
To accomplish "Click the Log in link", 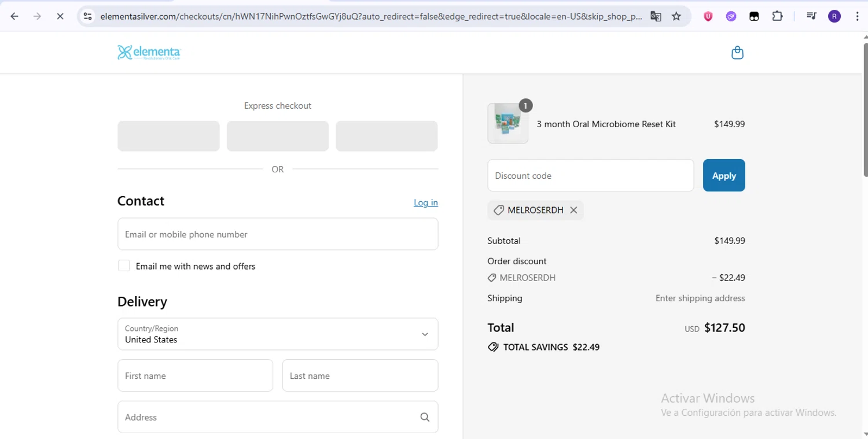I will click(x=426, y=202).
